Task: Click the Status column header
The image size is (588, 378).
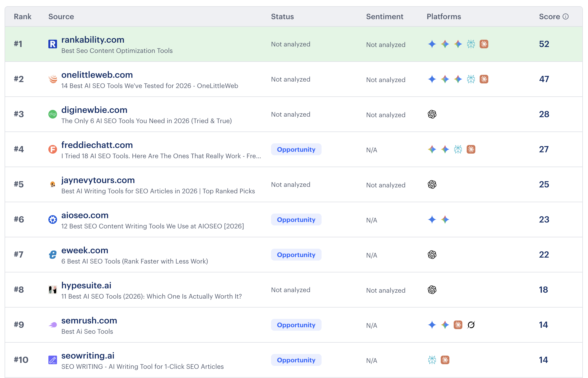Action: (282, 16)
